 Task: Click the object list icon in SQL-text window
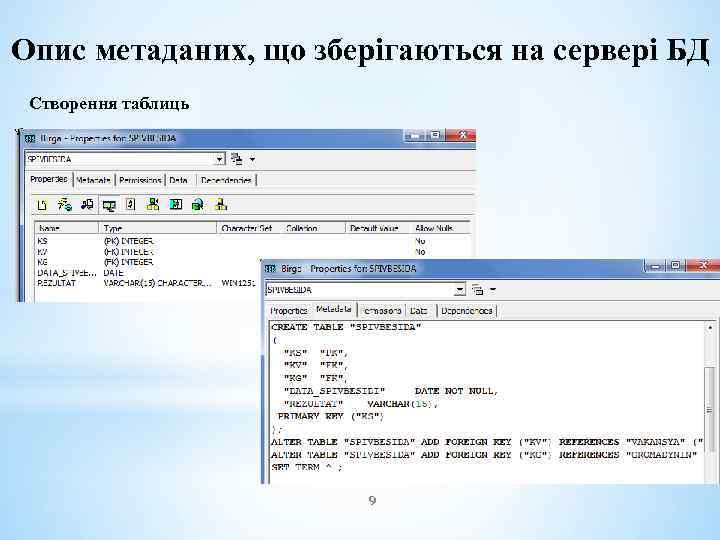(x=478, y=290)
